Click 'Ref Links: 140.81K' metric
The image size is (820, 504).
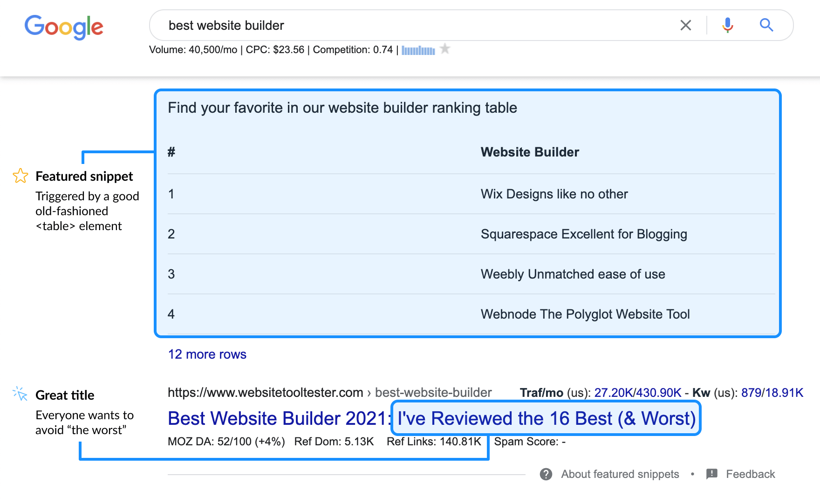pyautogui.click(x=434, y=442)
